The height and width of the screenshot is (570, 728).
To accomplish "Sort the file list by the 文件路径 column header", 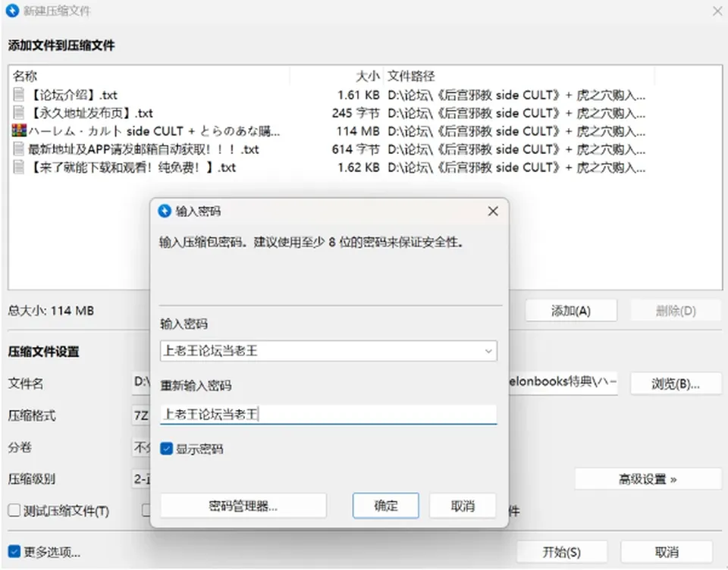I will tap(519, 76).
